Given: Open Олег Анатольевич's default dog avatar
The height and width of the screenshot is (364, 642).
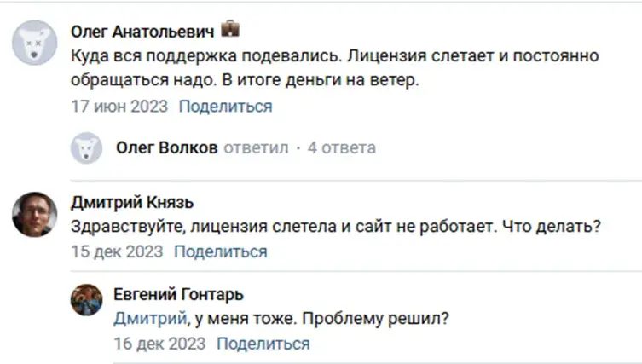Looking at the screenshot, I should tap(34, 43).
